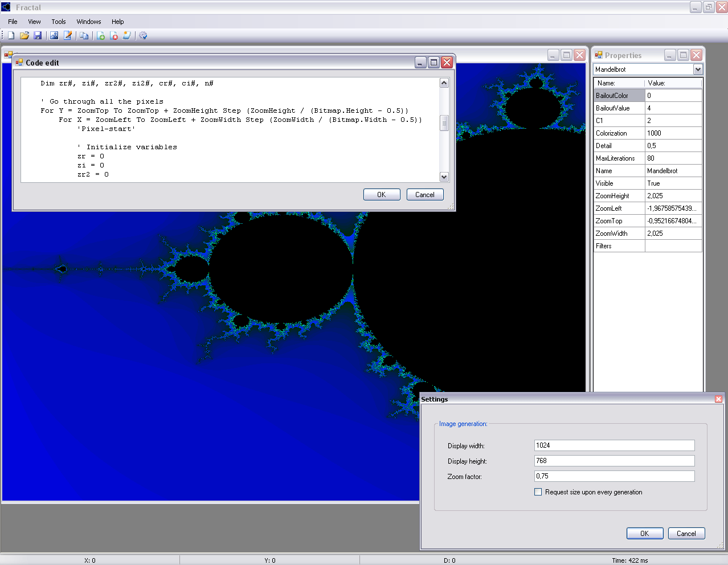The height and width of the screenshot is (565, 728).
Task: Click the Name property value Mandelbrot
Action: pyautogui.click(x=673, y=171)
